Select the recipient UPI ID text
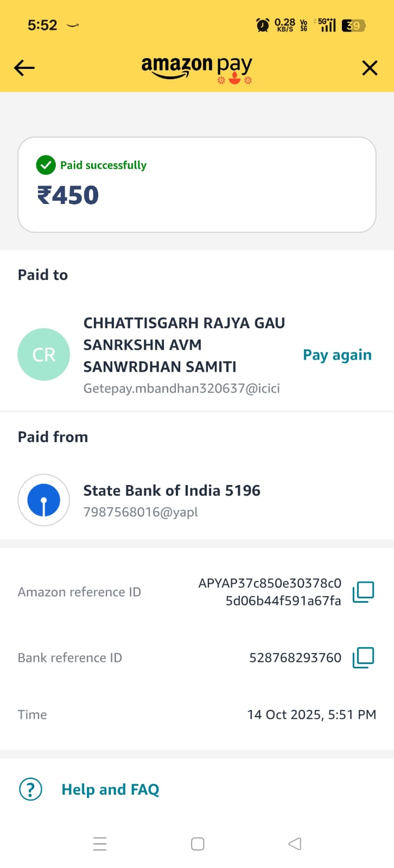The width and height of the screenshot is (394, 868). click(181, 388)
